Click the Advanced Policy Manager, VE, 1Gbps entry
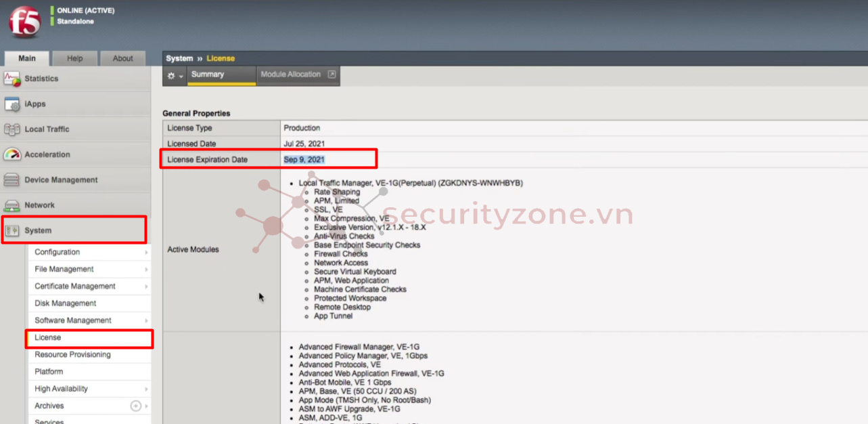Viewport: 868px width, 424px height. click(x=363, y=356)
